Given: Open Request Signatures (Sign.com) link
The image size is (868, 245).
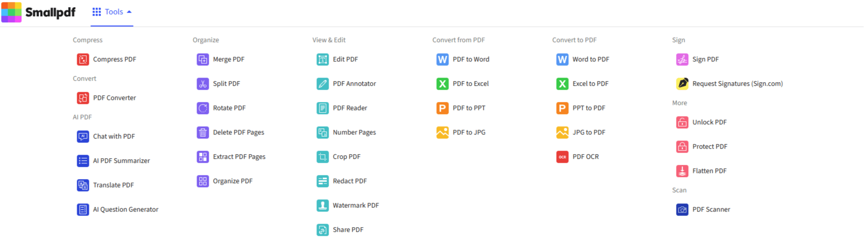Looking at the screenshot, I should coord(737,84).
